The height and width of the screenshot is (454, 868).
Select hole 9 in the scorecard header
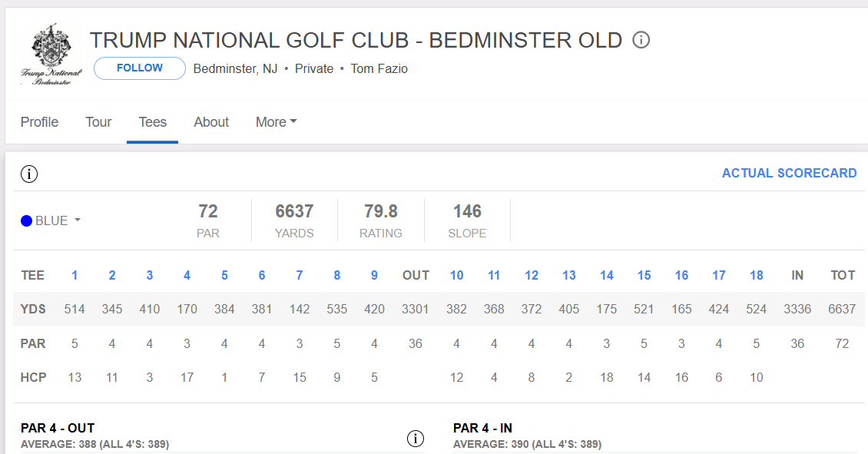374,275
